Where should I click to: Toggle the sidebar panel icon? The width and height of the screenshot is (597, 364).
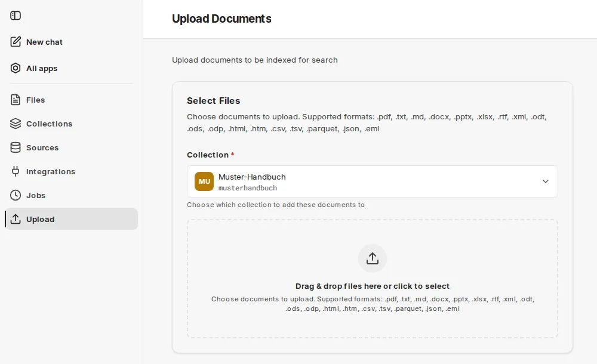16,16
